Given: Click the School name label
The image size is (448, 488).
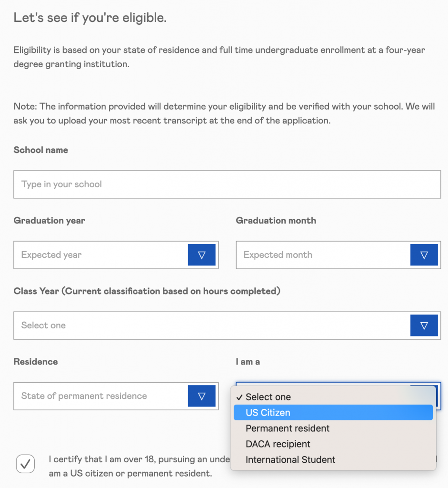Looking at the screenshot, I should (x=41, y=150).
